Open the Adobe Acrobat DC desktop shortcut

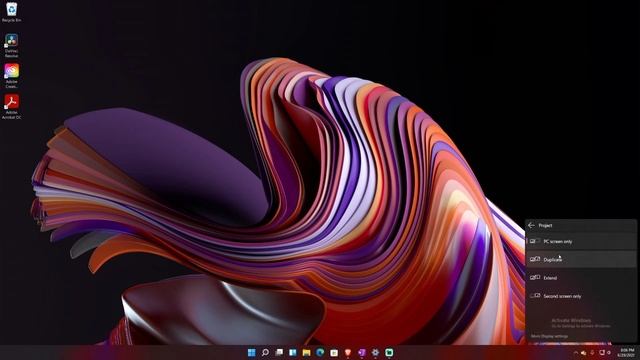point(11,107)
